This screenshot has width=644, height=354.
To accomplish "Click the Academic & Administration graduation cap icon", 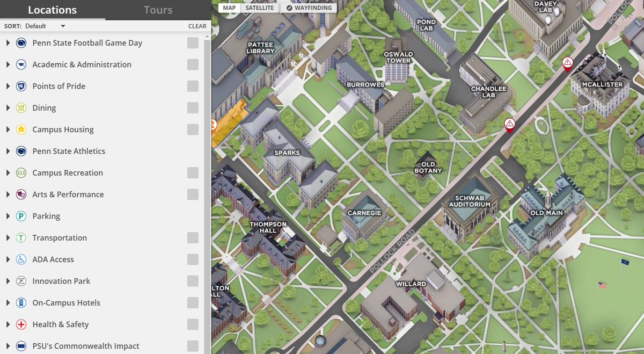I will (x=21, y=64).
